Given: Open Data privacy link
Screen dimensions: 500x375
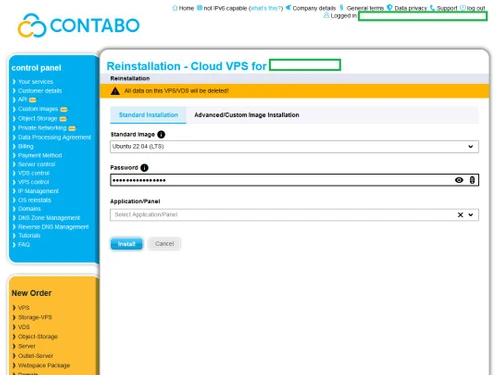Looking at the screenshot, I should [x=411, y=8].
